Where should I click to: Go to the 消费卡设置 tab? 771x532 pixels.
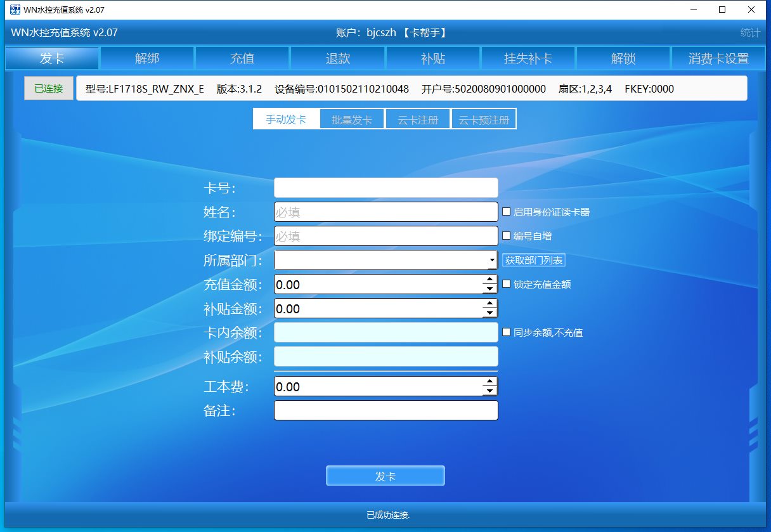click(718, 59)
